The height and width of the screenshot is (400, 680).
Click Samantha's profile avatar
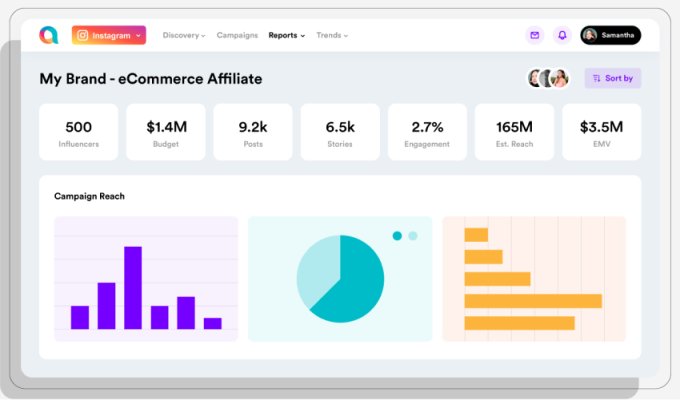coord(590,35)
